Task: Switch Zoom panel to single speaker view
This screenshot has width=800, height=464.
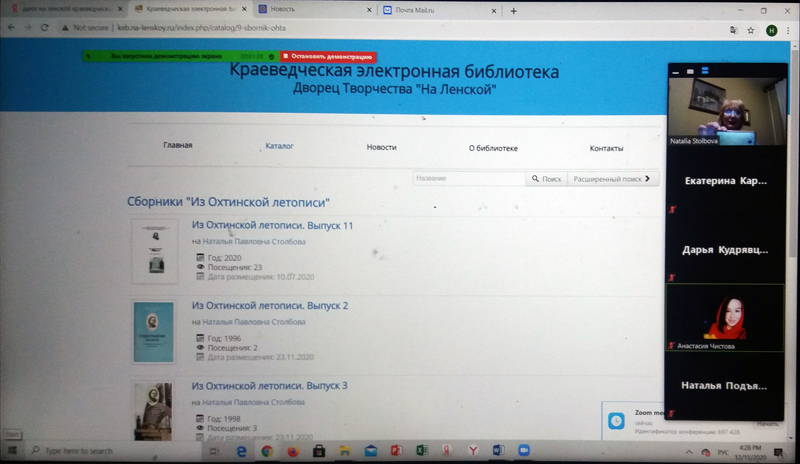Action: (x=690, y=71)
